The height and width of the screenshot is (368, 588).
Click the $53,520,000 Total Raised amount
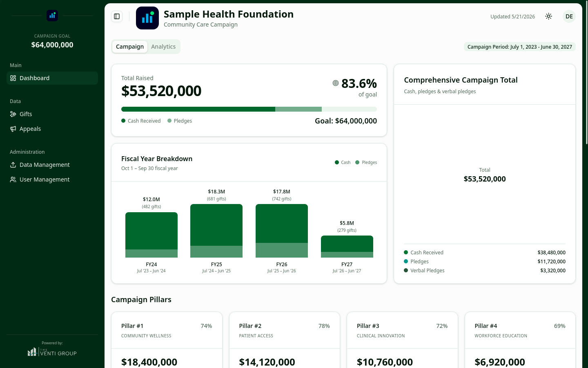(161, 91)
